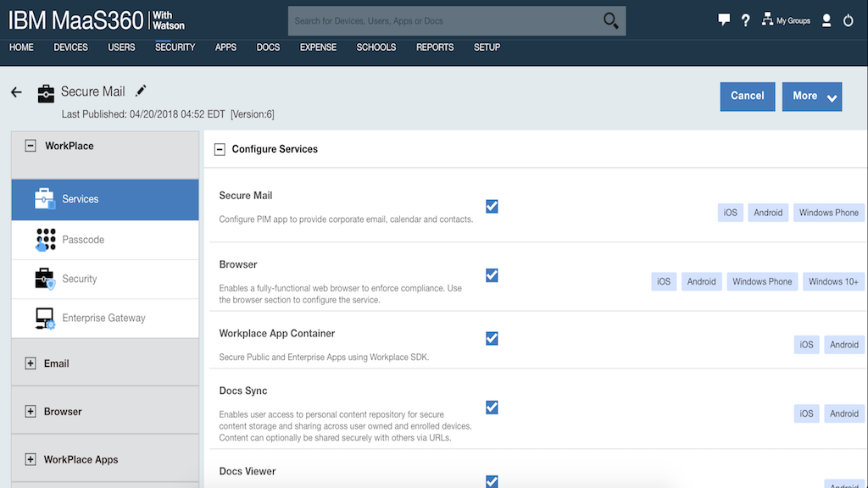This screenshot has width=868, height=488.
Task: Open the More dropdown button
Action: click(x=811, y=97)
